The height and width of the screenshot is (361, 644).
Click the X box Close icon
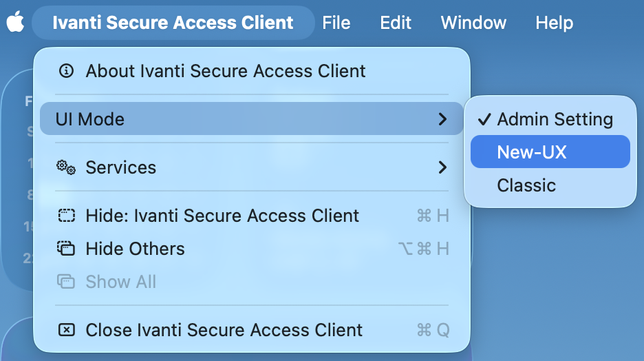click(66, 330)
